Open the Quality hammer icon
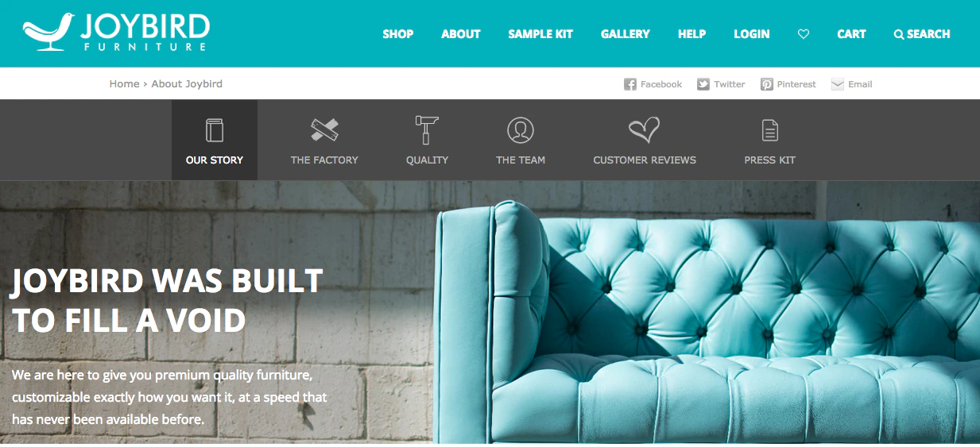This screenshot has width=980, height=447. point(427,129)
